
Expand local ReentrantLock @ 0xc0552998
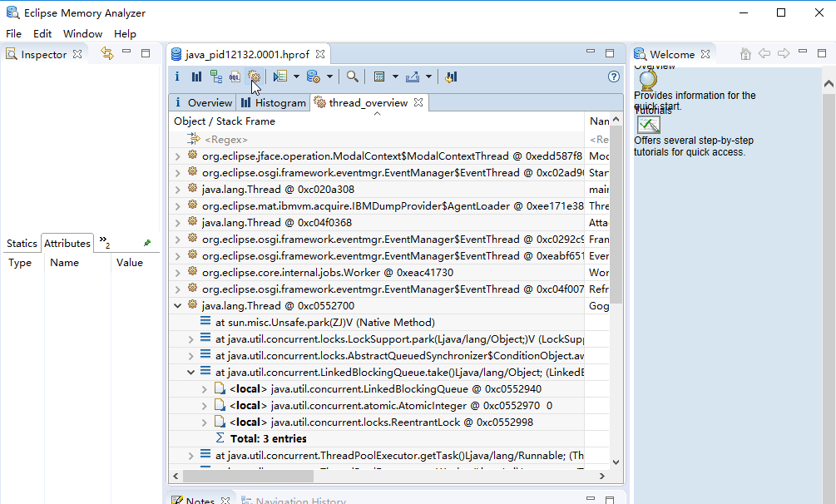pos(204,422)
